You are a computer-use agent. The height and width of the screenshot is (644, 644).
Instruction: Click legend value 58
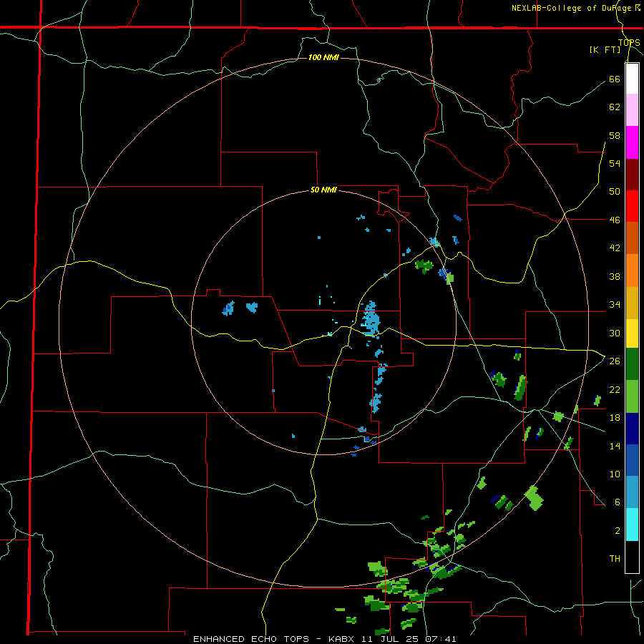tap(615, 135)
